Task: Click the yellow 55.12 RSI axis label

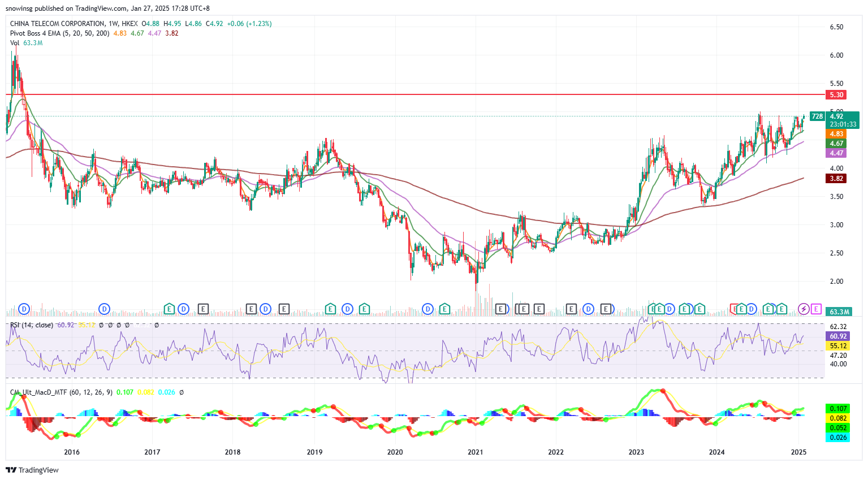Action: (838, 346)
